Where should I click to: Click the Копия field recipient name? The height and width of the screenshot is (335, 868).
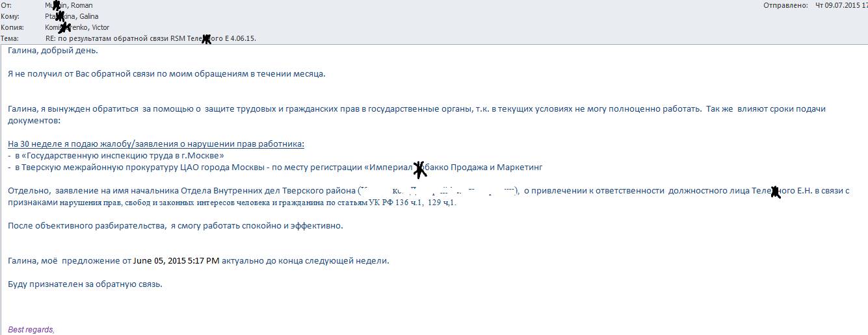point(77,27)
